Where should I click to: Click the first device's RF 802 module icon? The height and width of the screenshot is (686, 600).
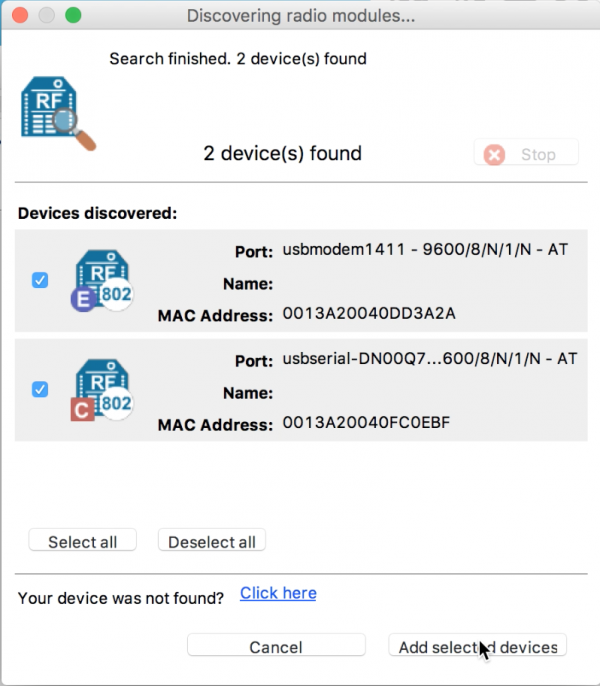(x=104, y=278)
